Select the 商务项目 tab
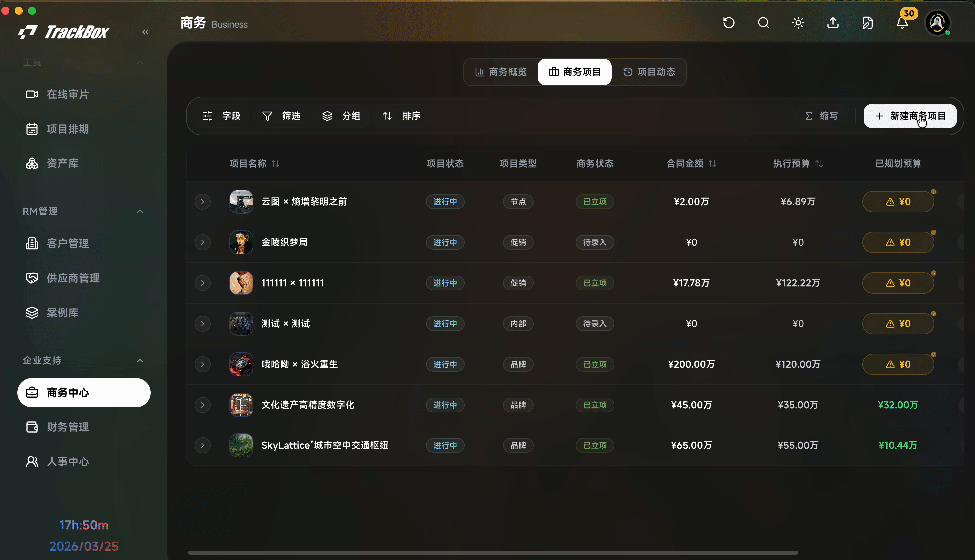The height and width of the screenshot is (560, 975). click(575, 72)
